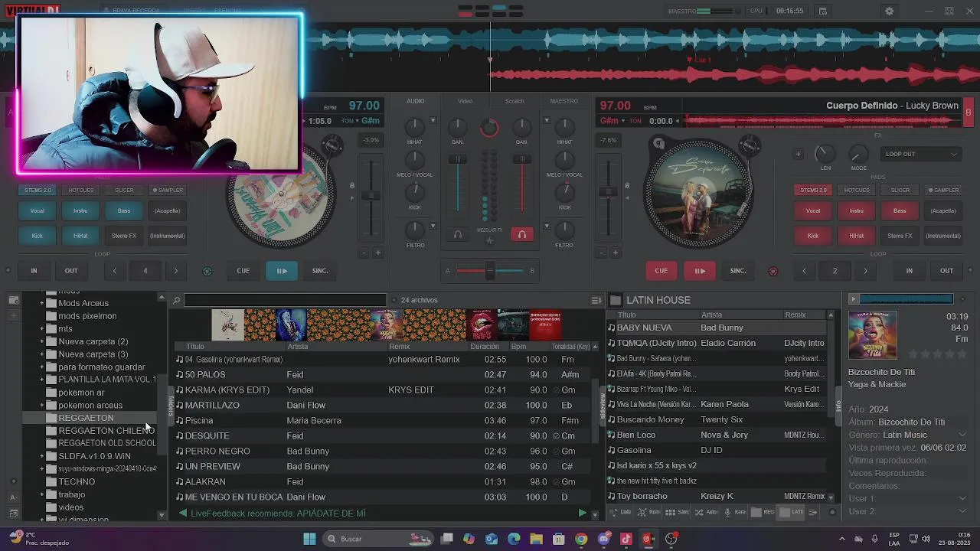Click the layout window icon beside the clock

click(x=822, y=11)
